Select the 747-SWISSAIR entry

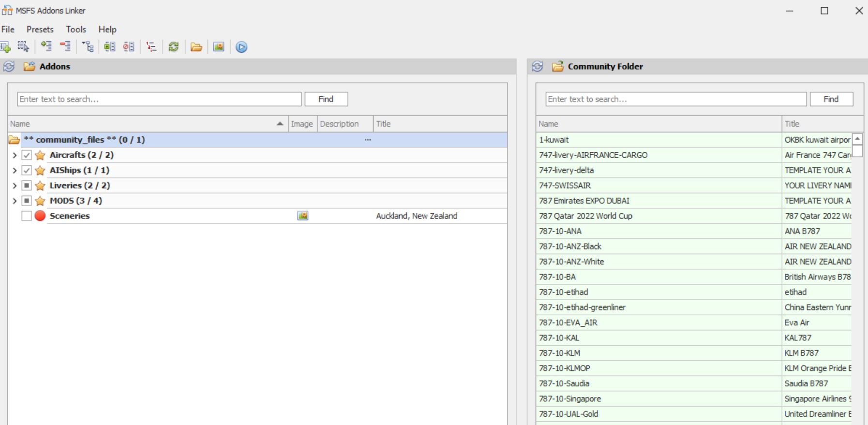click(x=658, y=186)
